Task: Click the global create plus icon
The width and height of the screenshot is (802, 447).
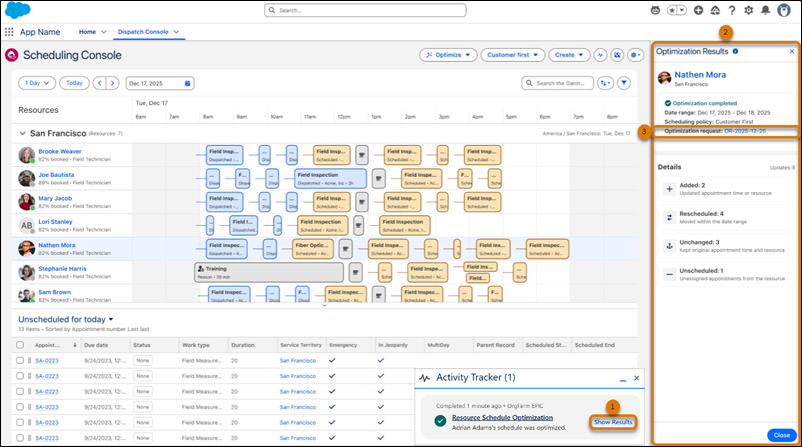Action: [698, 10]
